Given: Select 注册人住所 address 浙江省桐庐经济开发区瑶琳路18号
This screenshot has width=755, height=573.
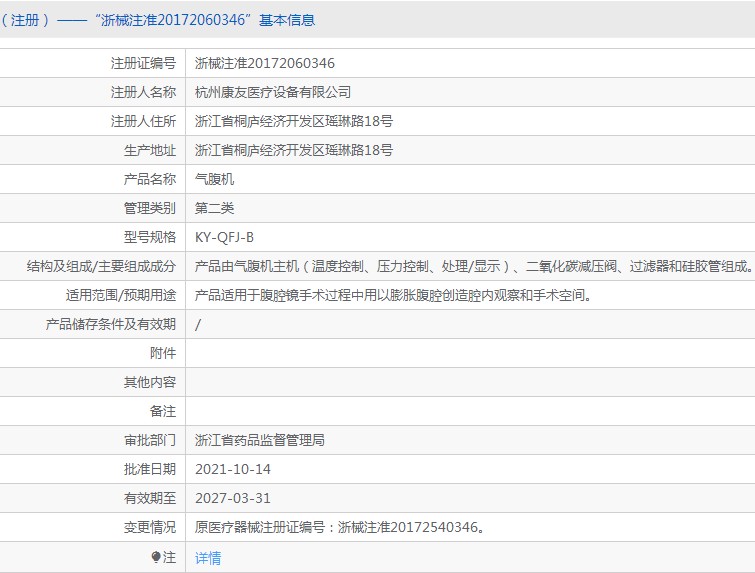Looking at the screenshot, I should coord(294,121).
